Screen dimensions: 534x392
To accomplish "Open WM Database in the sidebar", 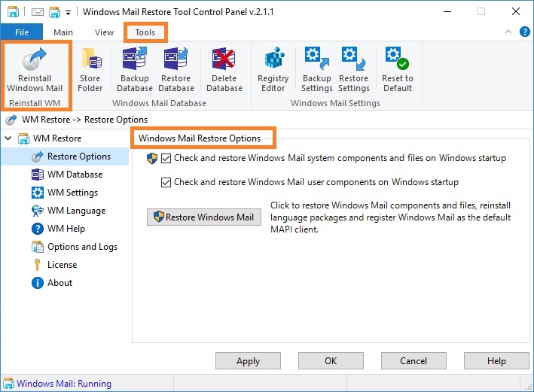I will 67,175.
